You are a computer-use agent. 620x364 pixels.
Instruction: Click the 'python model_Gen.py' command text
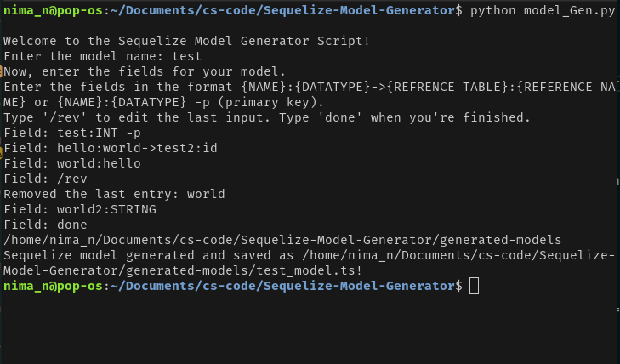542,10
